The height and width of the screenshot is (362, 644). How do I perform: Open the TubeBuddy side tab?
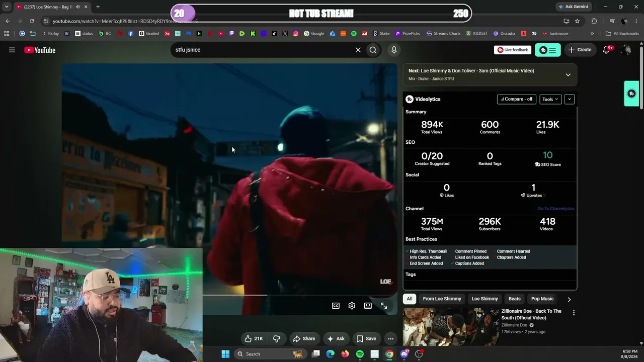coord(631,94)
